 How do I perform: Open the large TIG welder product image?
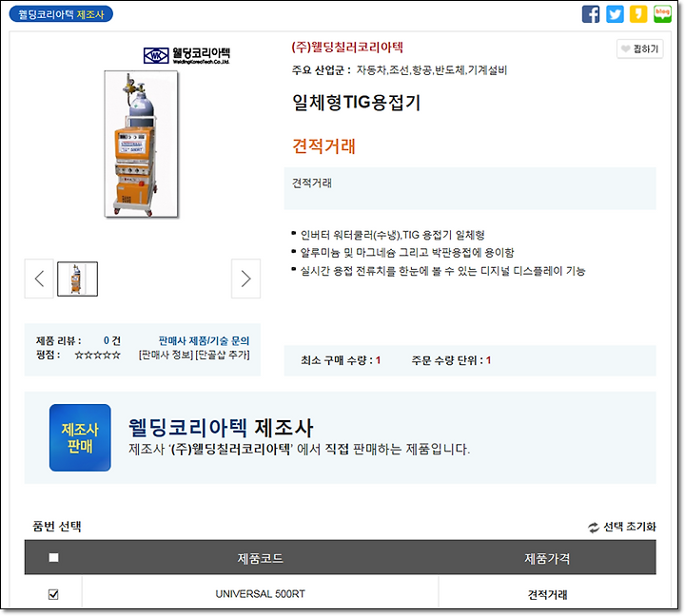[x=141, y=144]
